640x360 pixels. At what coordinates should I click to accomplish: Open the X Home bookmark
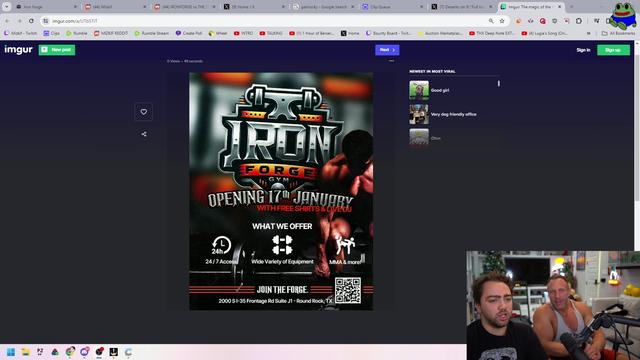(x=350, y=33)
